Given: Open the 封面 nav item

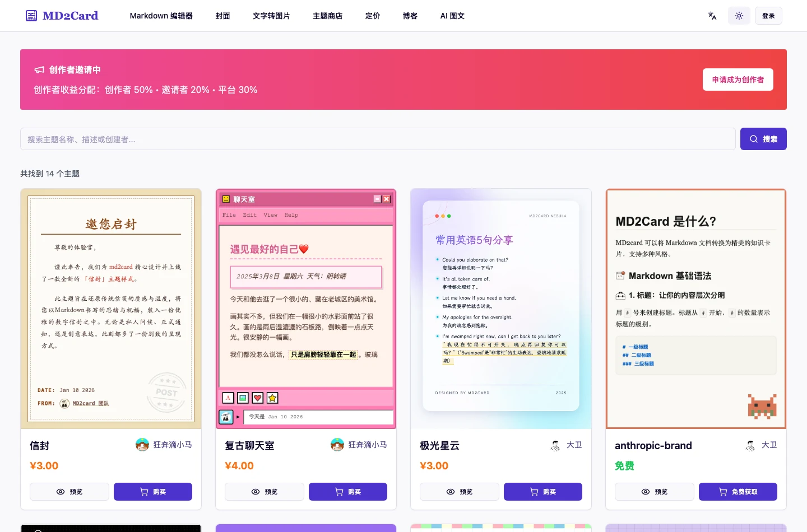Looking at the screenshot, I should tap(222, 16).
